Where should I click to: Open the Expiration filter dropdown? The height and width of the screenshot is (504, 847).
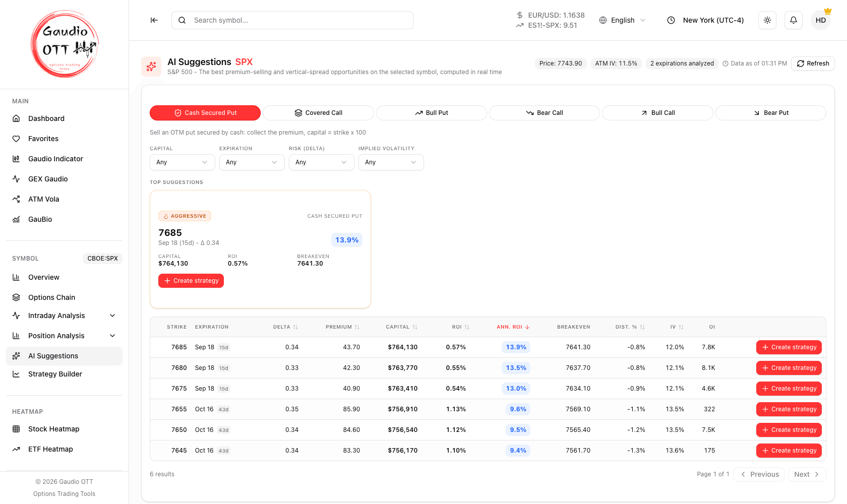click(252, 162)
